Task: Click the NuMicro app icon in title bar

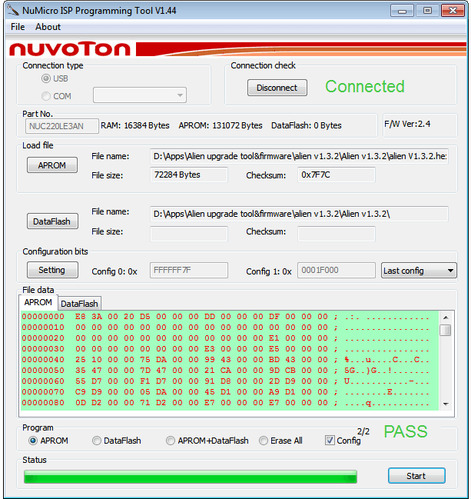Action: (x=13, y=10)
